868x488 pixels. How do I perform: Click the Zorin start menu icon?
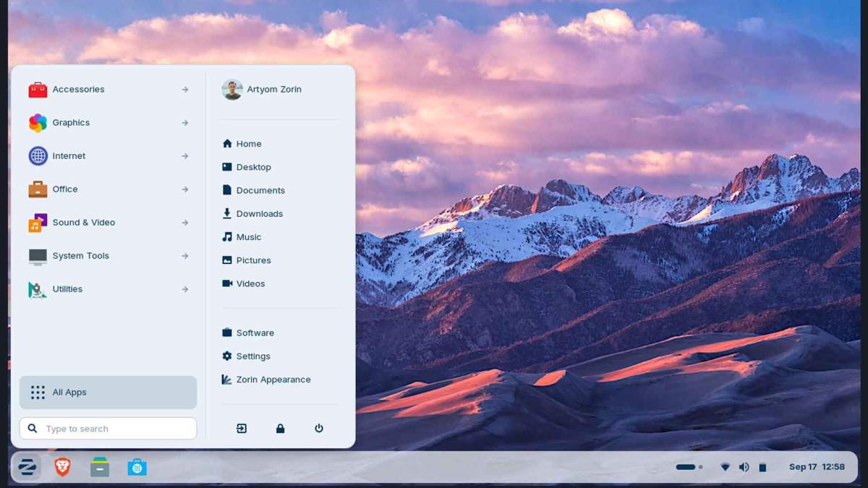[27, 468]
